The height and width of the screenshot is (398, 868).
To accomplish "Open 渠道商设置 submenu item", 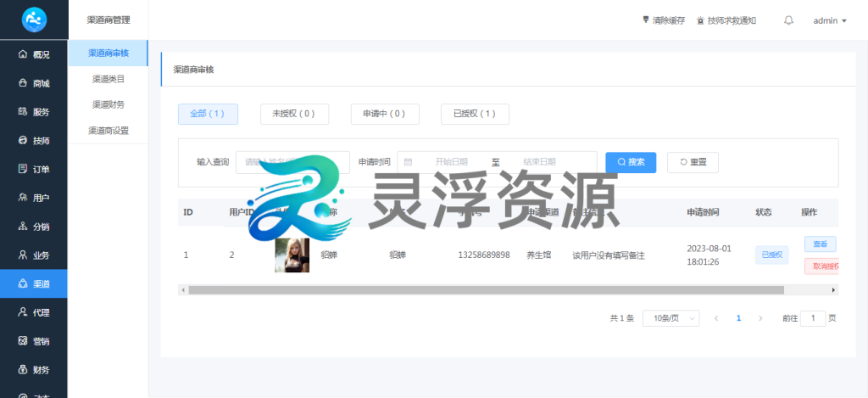I will coord(108,131).
